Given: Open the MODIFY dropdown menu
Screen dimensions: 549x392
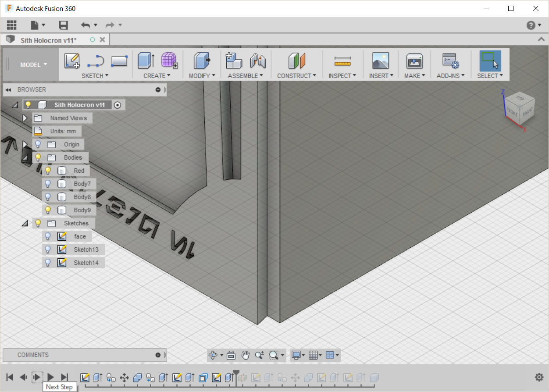Looking at the screenshot, I should [x=202, y=75].
